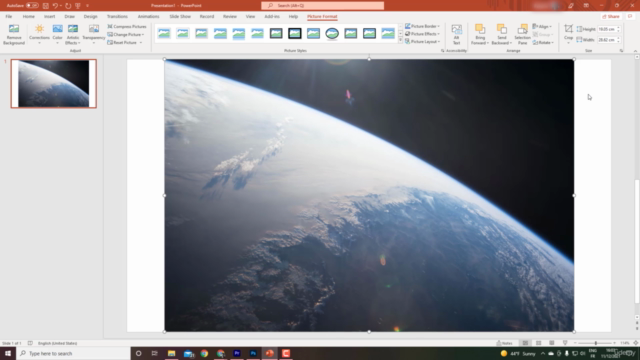This screenshot has width=640, height=360.
Task: Open the Change Picture dropdown
Action: click(x=126, y=35)
